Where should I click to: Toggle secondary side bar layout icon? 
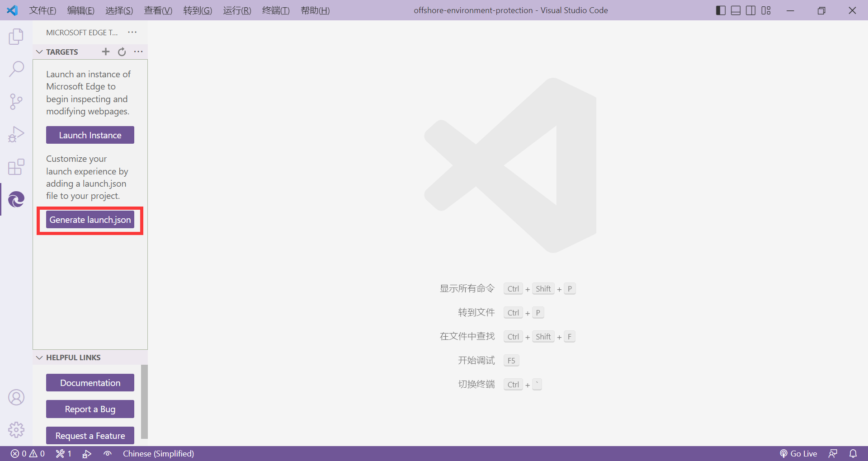tap(751, 10)
